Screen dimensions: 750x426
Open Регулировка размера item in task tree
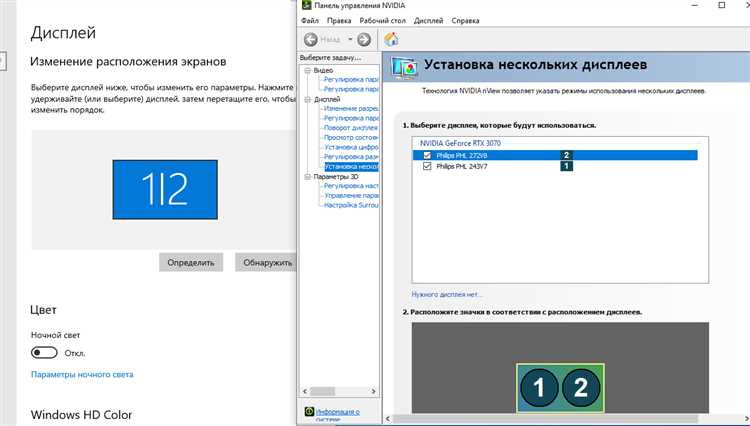pyautogui.click(x=351, y=157)
